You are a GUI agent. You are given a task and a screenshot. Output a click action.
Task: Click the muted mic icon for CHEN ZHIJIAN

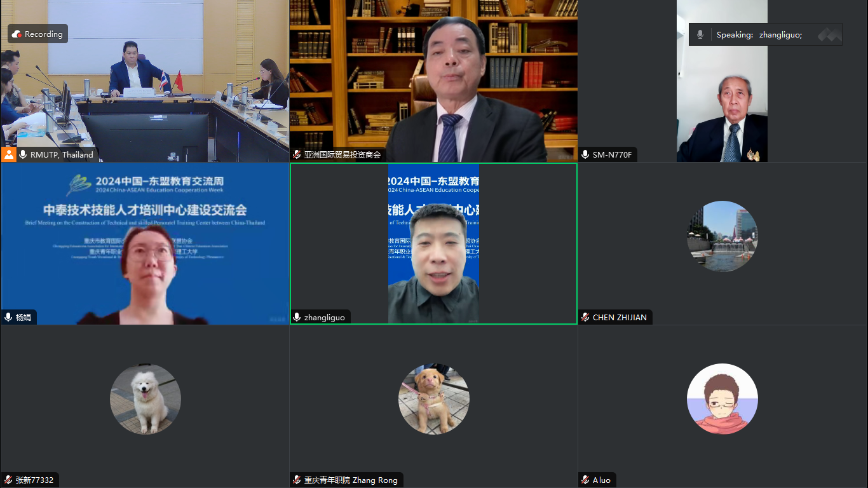click(585, 317)
